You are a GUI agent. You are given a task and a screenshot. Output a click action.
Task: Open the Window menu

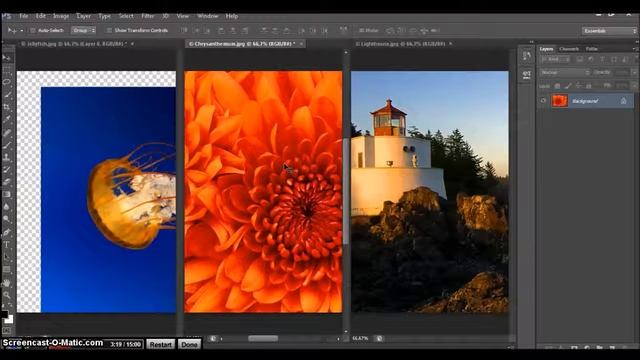(207, 16)
